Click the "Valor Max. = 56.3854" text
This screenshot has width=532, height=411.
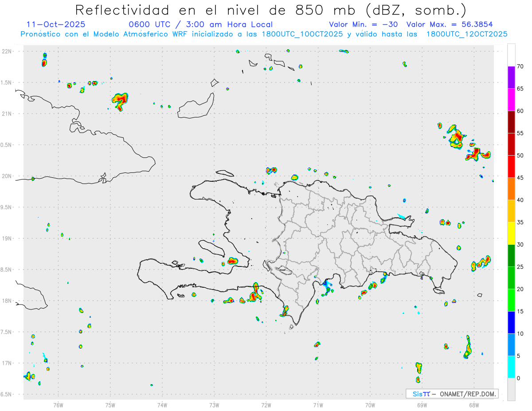pos(450,24)
